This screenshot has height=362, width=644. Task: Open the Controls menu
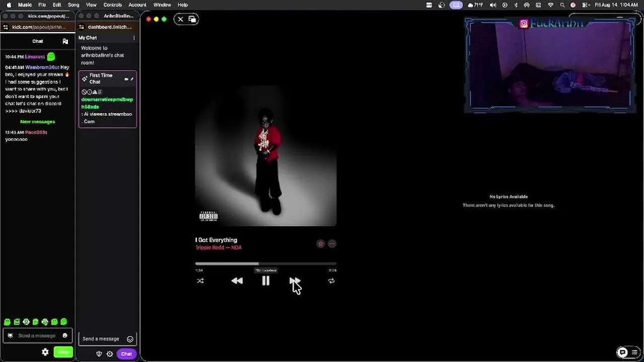113,5
